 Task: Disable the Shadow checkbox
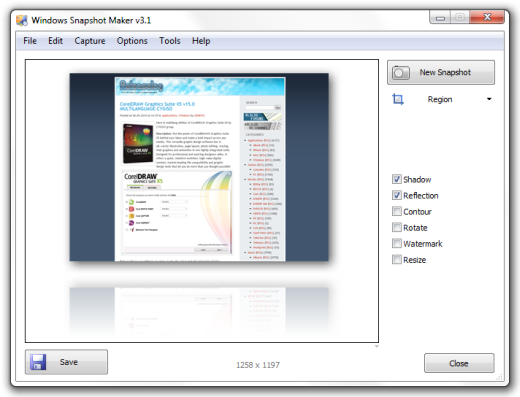397,179
